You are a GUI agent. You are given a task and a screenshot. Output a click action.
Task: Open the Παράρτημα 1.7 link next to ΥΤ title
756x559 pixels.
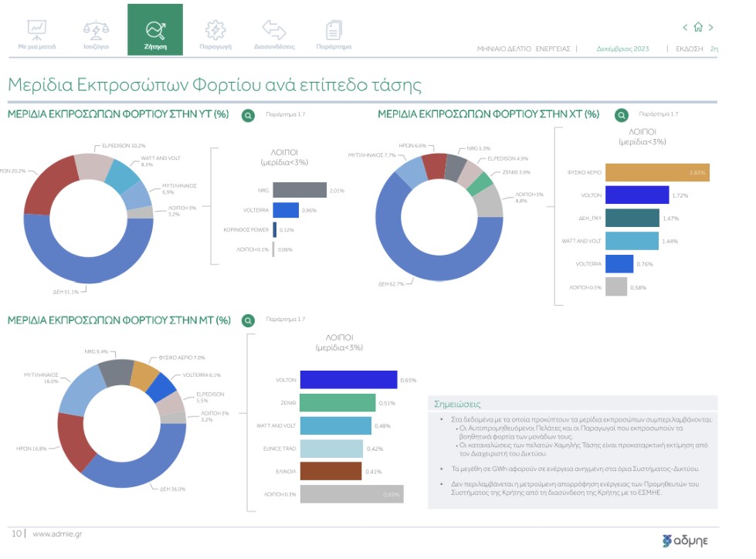pos(286,114)
